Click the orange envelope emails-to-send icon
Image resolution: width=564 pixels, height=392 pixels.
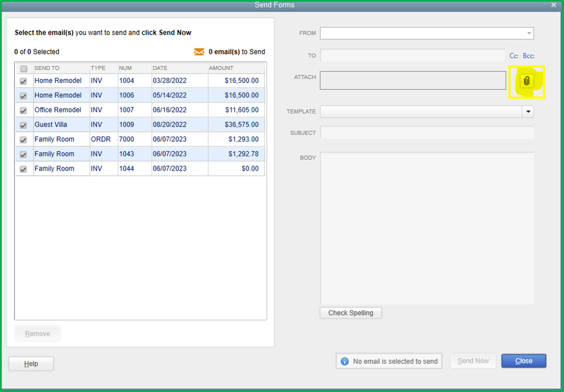point(199,52)
